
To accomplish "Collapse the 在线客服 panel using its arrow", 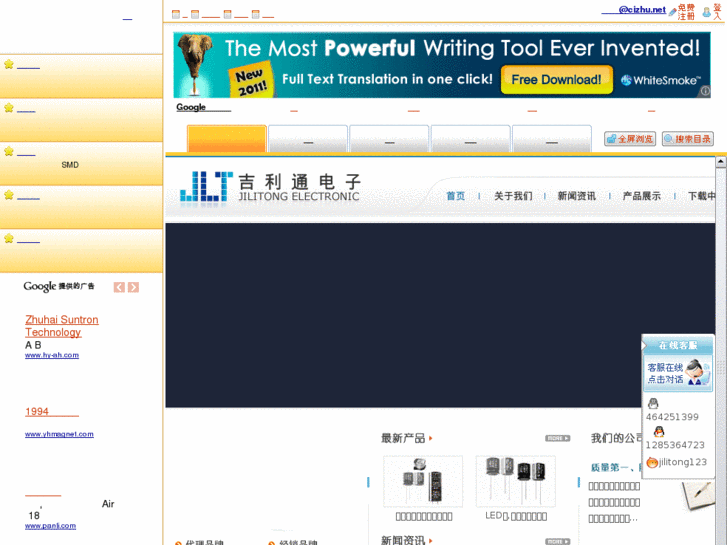I will [x=644, y=346].
